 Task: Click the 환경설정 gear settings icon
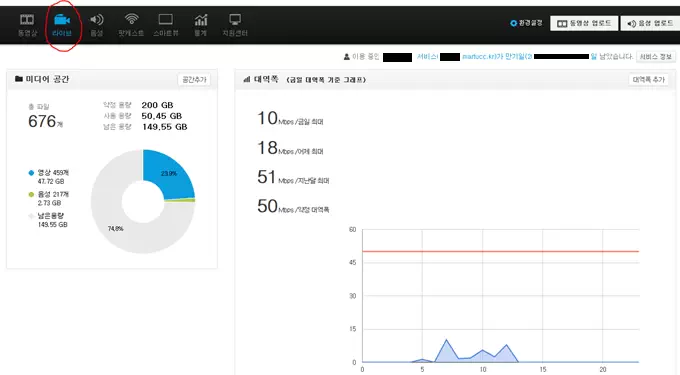tap(513, 23)
